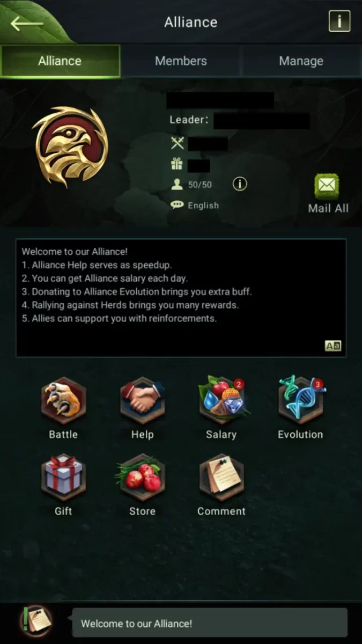This screenshot has width=362, height=644.
Task: Open the chat notice icon at bottom
Action: [36, 621]
